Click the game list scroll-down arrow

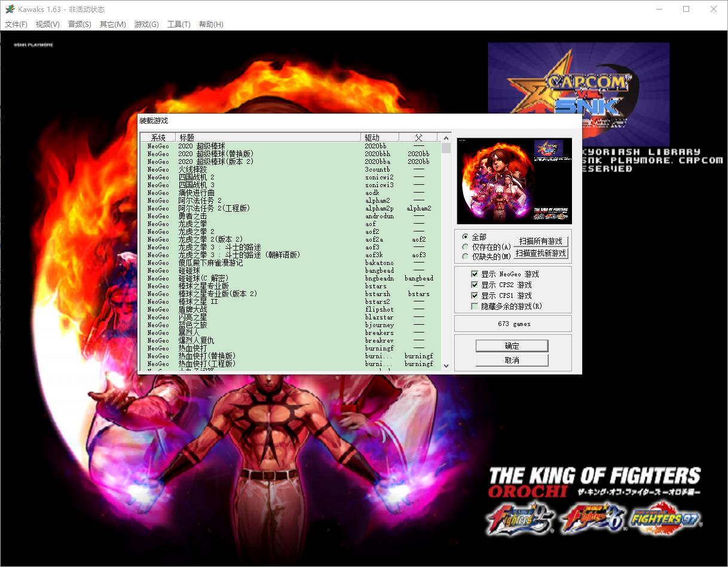pyautogui.click(x=446, y=365)
